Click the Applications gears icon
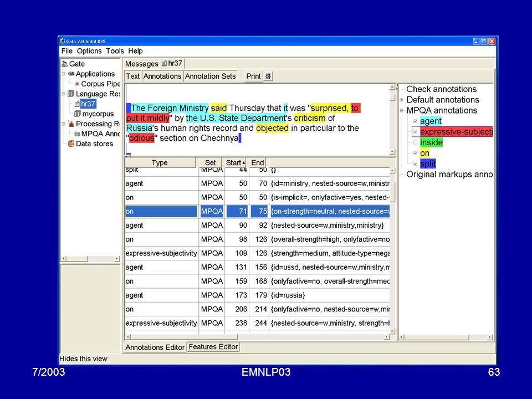Viewport: 532px width, 399px height. click(x=71, y=74)
